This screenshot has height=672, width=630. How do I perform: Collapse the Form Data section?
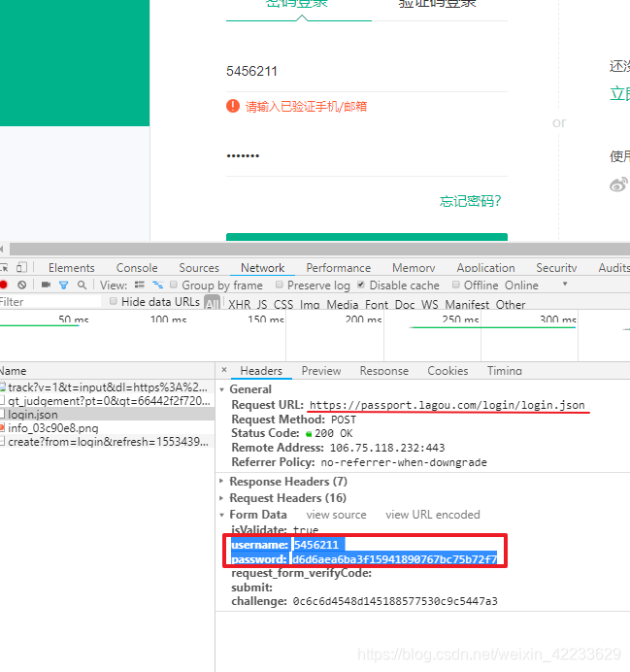(x=221, y=515)
